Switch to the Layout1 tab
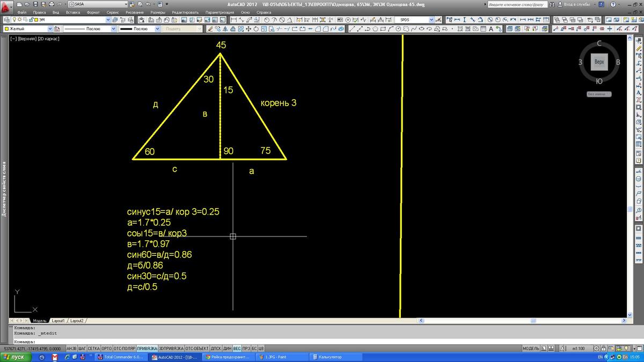 pyautogui.click(x=58, y=321)
